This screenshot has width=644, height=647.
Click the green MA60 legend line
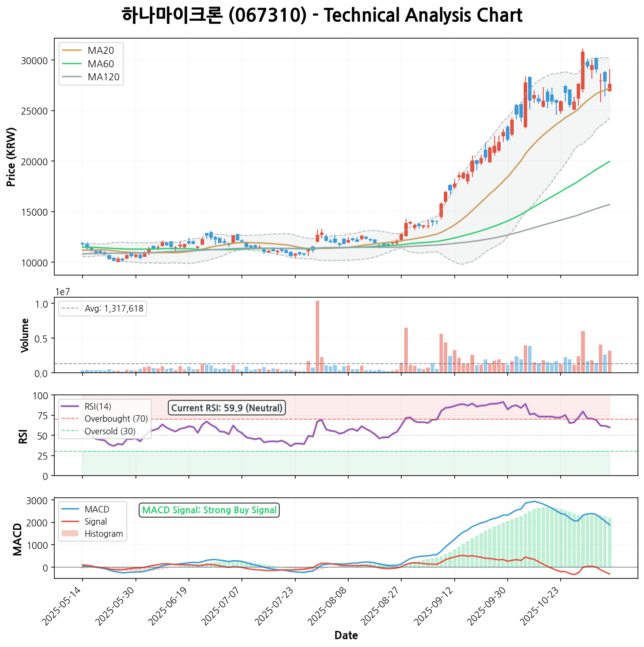pyautogui.click(x=72, y=64)
